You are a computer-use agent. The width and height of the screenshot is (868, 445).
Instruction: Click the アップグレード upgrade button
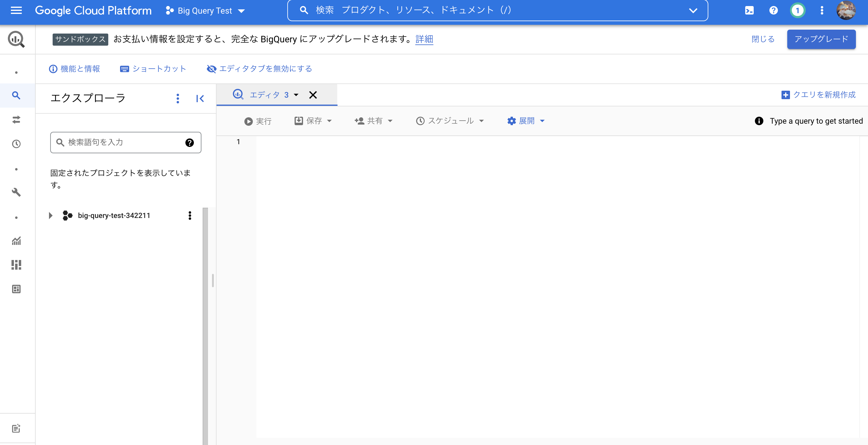click(x=821, y=39)
